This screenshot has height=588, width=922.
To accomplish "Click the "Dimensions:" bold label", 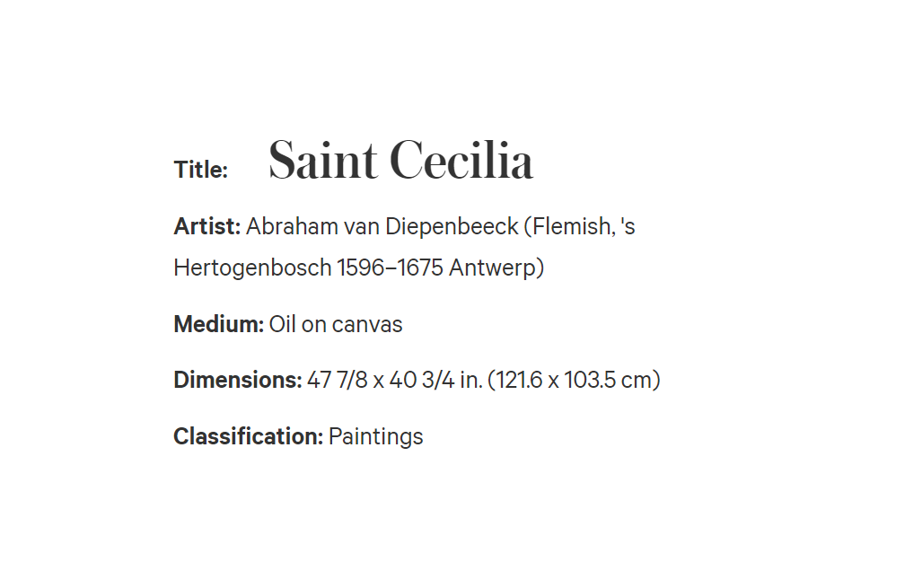I will [238, 381].
